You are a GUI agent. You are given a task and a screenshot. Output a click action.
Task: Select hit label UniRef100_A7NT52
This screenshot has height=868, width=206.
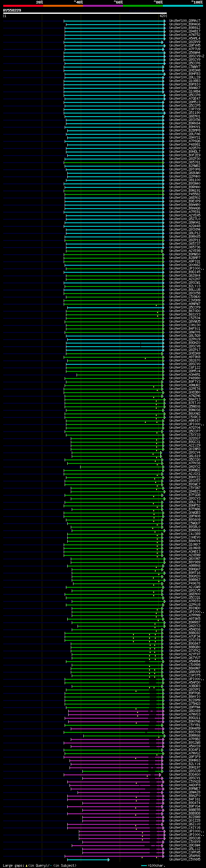(x=185, y=35)
